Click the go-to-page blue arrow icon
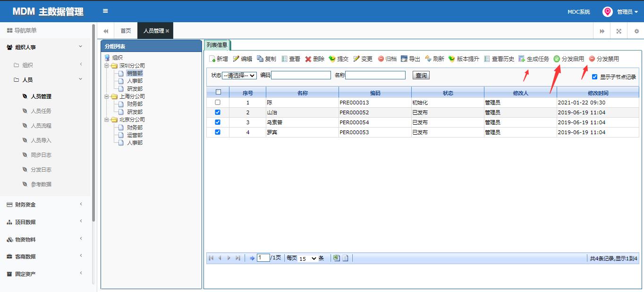644x292 pixels. click(252, 258)
